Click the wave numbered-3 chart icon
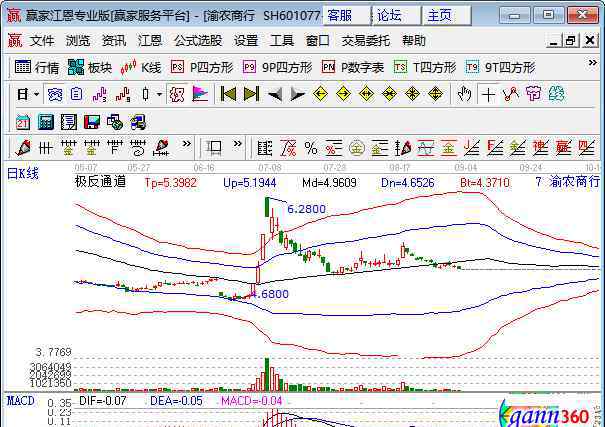 point(100,94)
